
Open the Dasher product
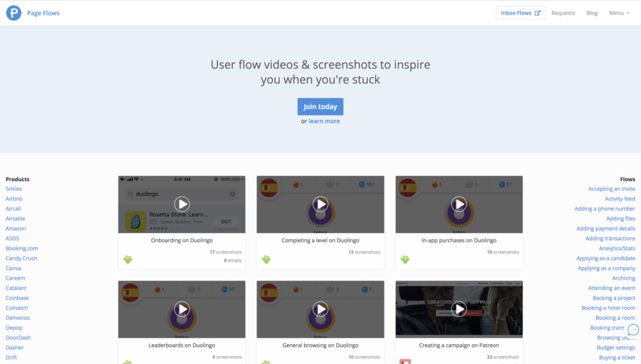pyautogui.click(x=15, y=348)
